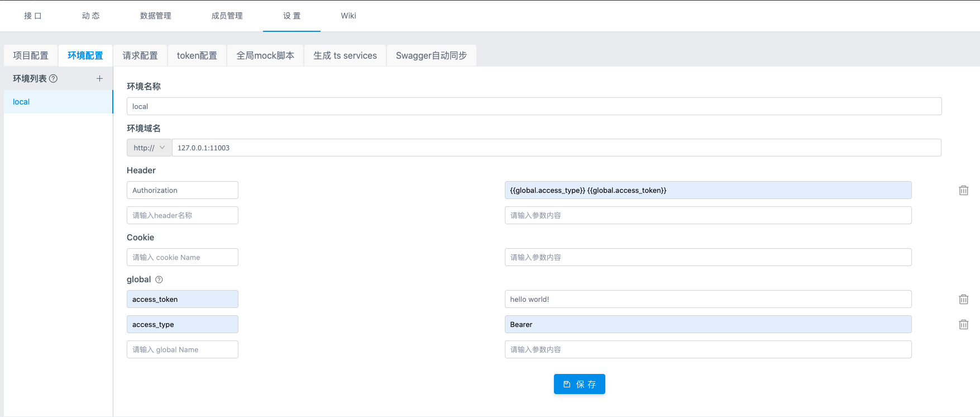Switch to the 项目配置 tab
The width and height of the screenshot is (980, 417).
[31, 56]
